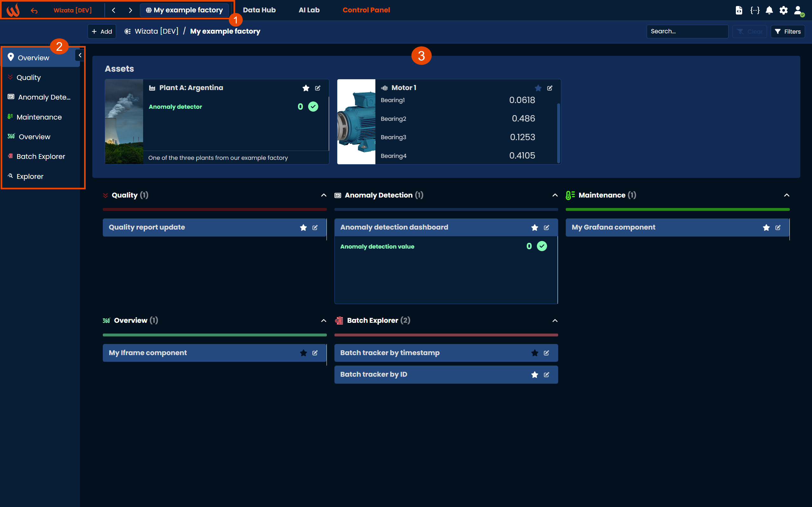The image size is (812, 507).
Task: Edit the Plant A: Argentina card
Action: coord(317,88)
